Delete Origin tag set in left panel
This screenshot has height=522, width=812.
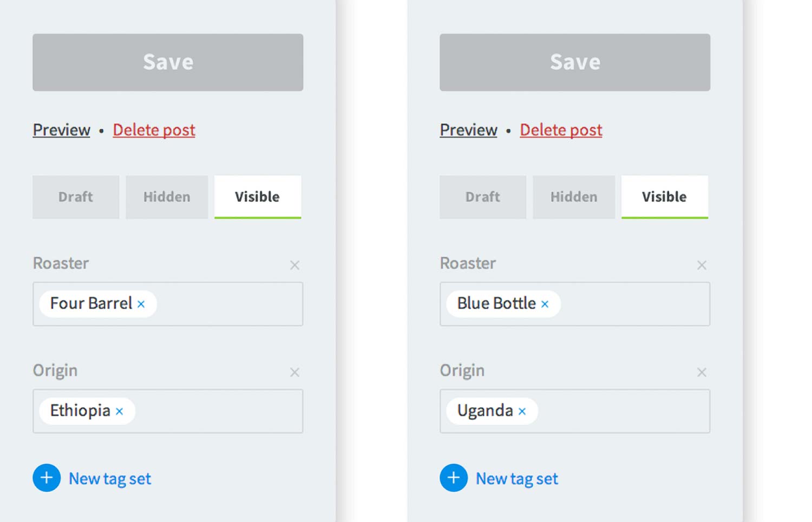[294, 373]
